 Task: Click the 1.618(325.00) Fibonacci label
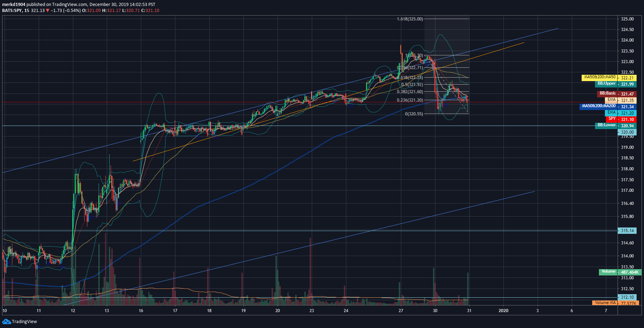pyautogui.click(x=410, y=19)
